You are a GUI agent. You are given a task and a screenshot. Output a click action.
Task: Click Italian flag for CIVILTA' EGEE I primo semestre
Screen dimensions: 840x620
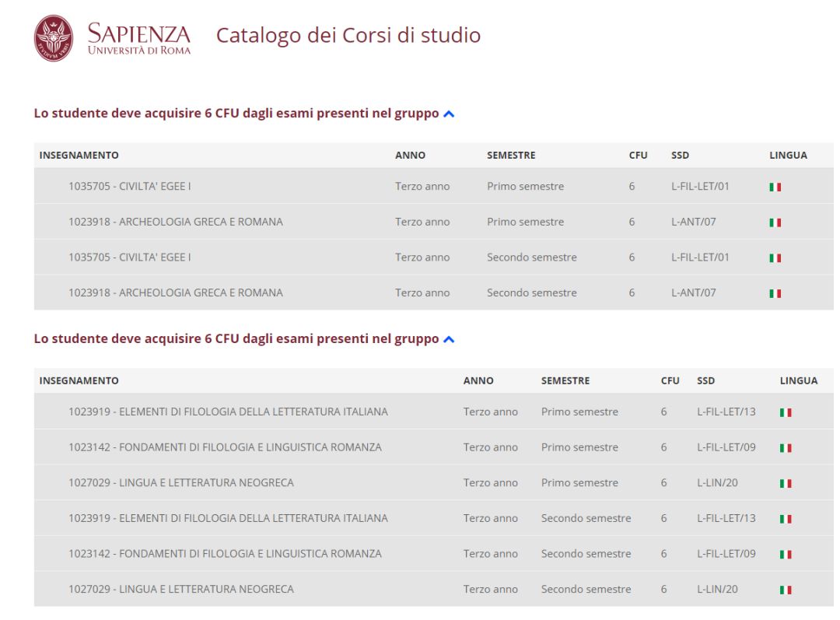click(775, 187)
